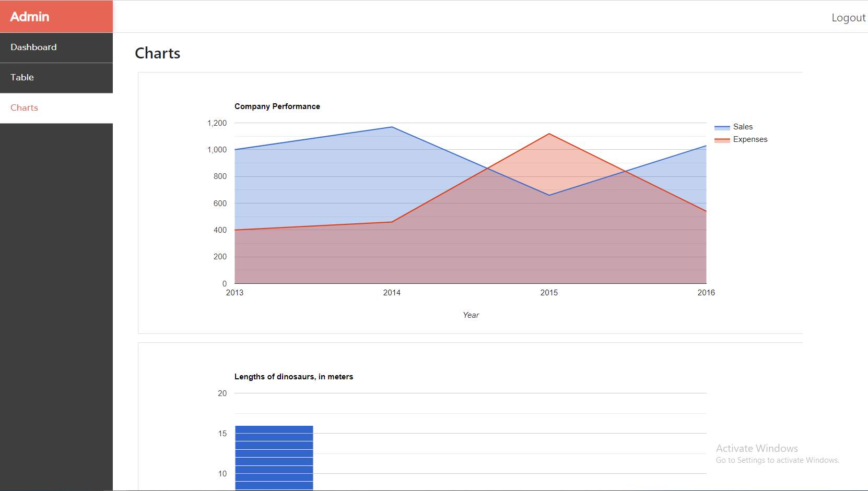Screen dimensions: 868x491
Task: Click the Logout link
Action: (x=848, y=17)
